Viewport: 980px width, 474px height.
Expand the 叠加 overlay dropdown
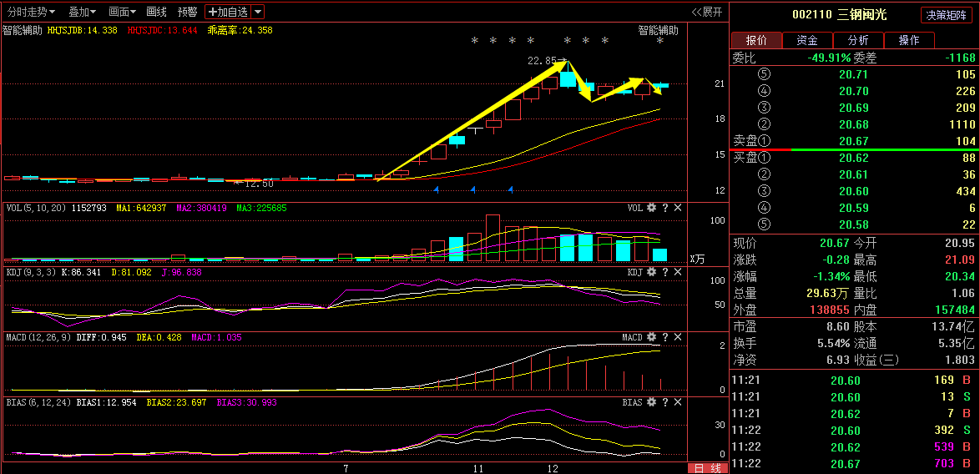click(82, 12)
